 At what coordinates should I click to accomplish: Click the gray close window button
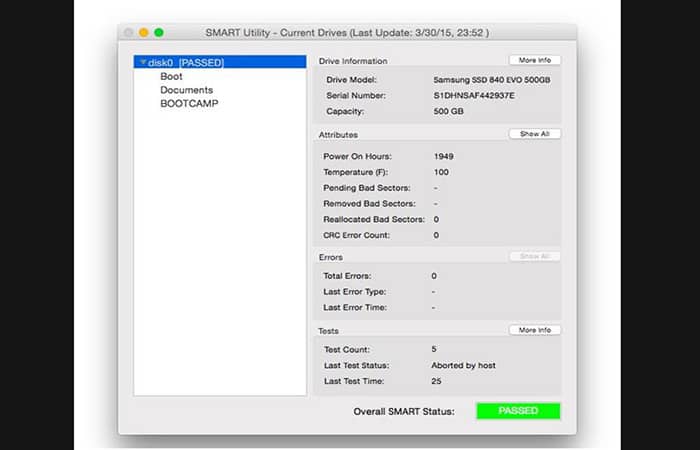coord(129,33)
